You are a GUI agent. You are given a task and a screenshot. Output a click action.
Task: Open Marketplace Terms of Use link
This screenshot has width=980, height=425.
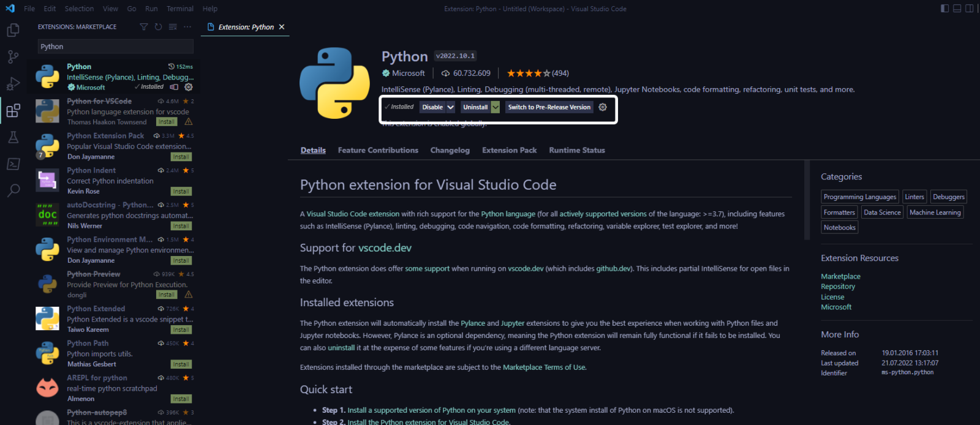pos(544,367)
